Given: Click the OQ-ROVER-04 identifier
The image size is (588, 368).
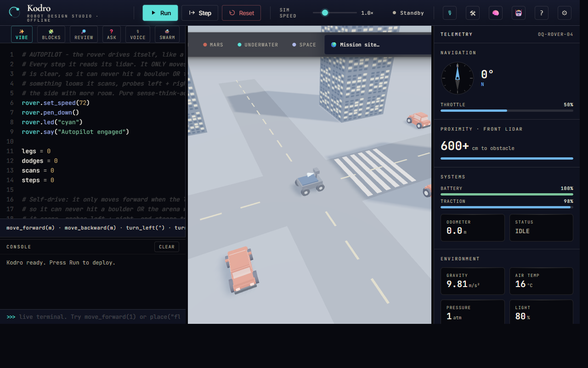Looking at the screenshot, I should coord(555,34).
